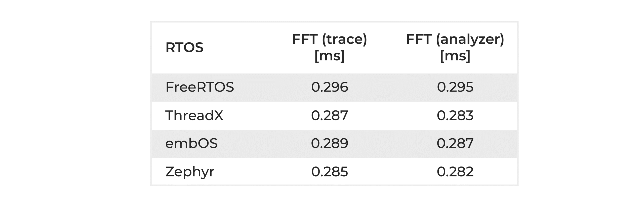Click FreeRTOS trace value 0.296
644x207 pixels.
point(330,87)
